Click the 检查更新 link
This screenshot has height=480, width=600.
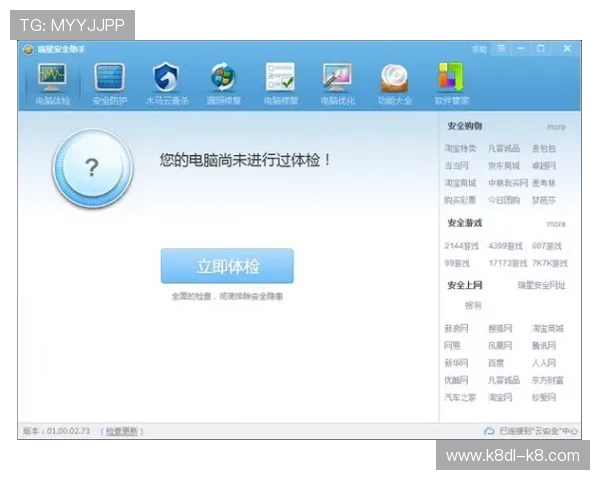[x=122, y=431]
